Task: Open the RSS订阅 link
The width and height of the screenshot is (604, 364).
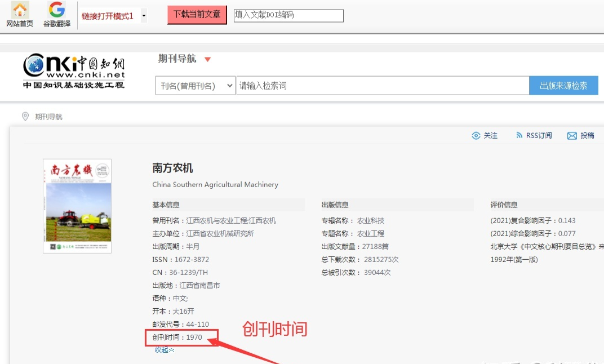Action: 539,136
